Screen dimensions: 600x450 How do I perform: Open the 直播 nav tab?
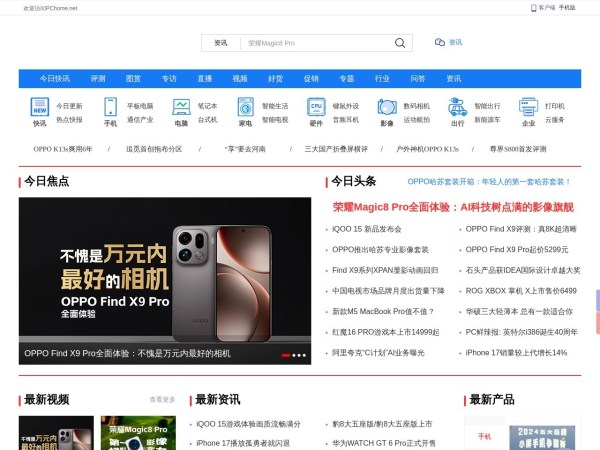tap(204, 78)
